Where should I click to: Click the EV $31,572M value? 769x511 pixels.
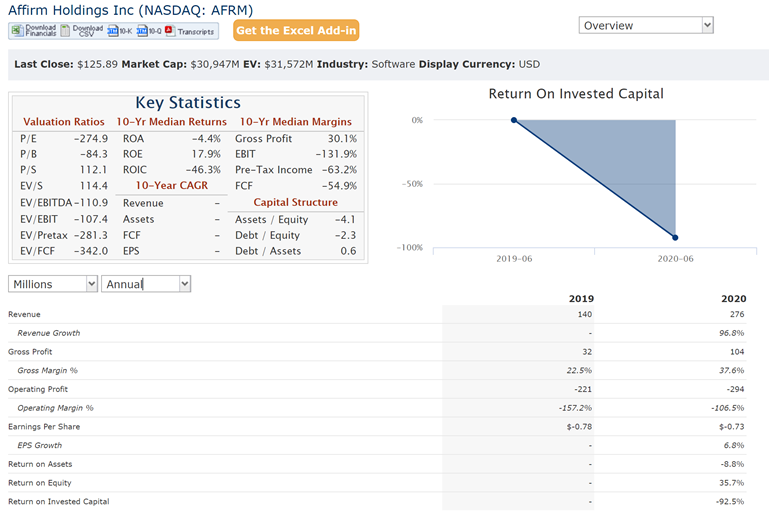pos(288,64)
